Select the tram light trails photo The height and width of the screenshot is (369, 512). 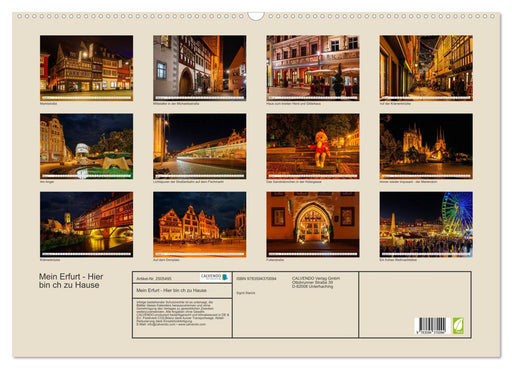click(x=200, y=146)
